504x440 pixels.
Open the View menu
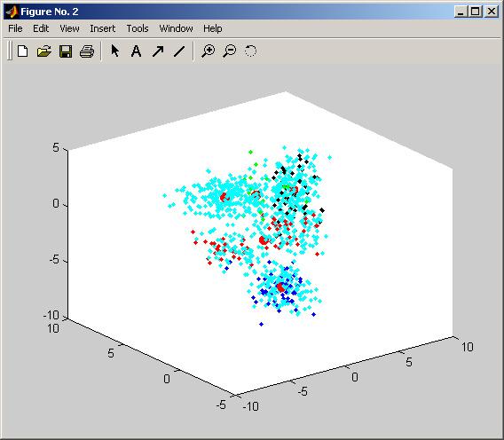tap(69, 28)
